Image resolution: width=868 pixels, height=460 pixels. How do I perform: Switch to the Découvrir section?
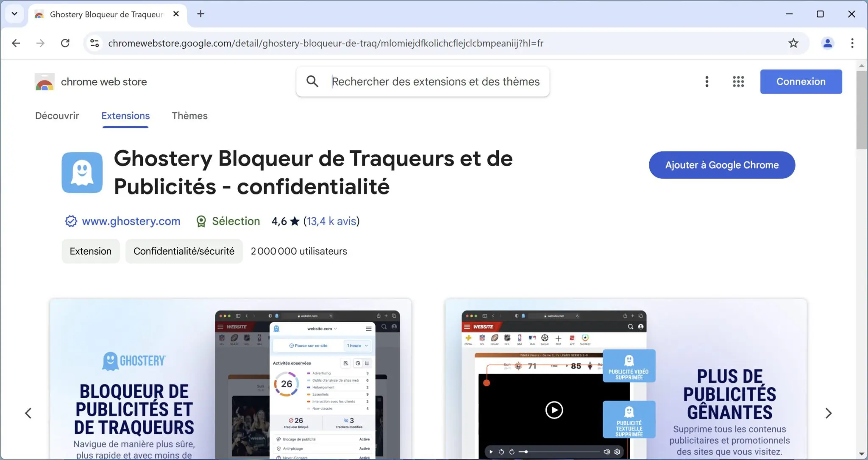pos(57,116)
